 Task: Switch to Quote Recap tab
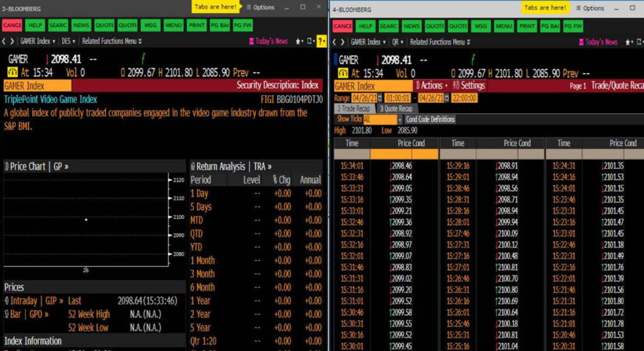(x=396, y=108)
